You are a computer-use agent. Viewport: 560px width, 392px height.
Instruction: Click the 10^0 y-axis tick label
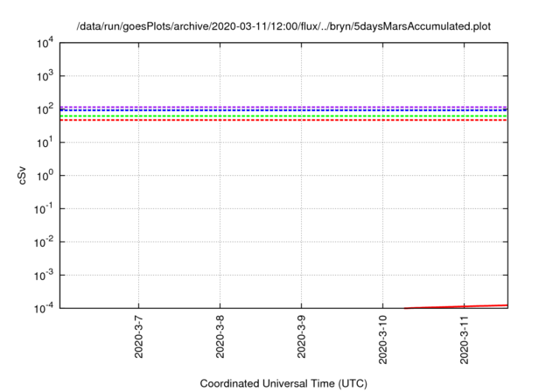tap(45, 176)
